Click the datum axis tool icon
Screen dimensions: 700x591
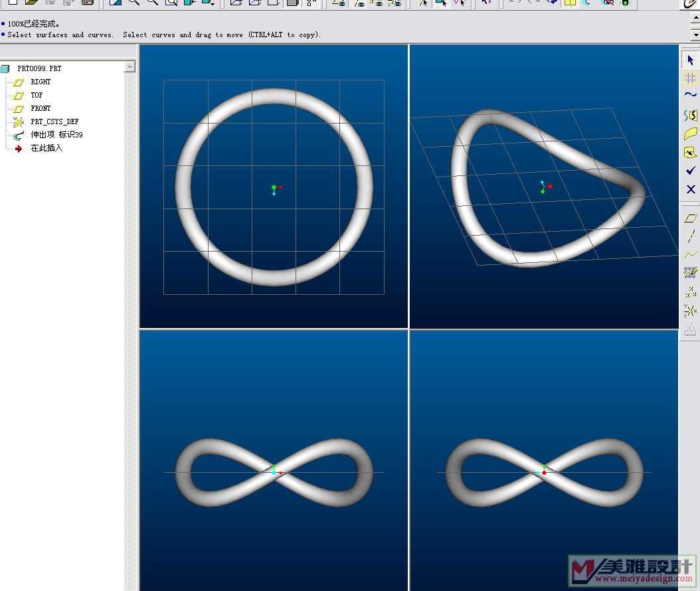click(x=690, y=236)
